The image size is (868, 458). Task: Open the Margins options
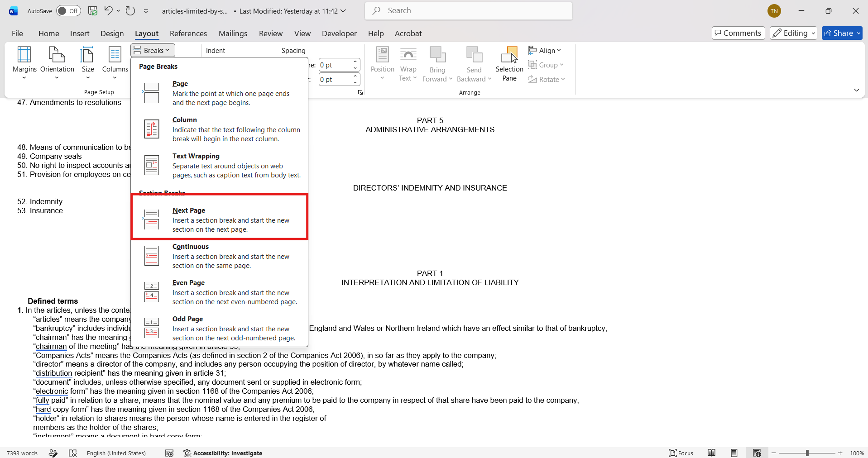tap(24, 63)
